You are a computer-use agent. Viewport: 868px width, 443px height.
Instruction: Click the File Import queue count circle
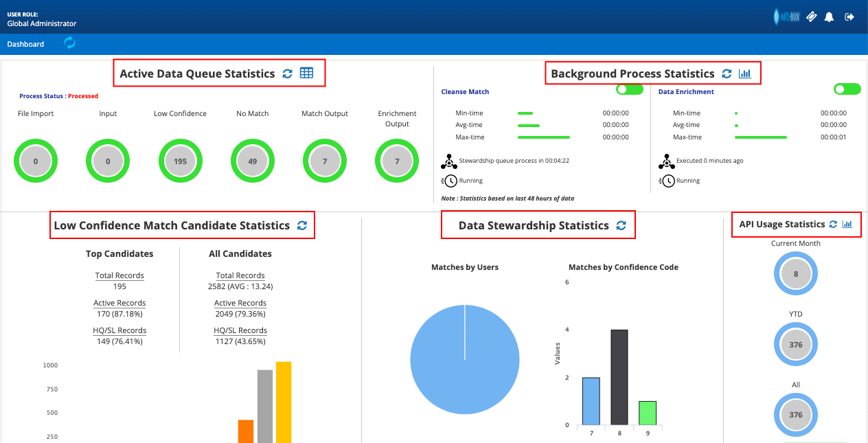point(36,161)
